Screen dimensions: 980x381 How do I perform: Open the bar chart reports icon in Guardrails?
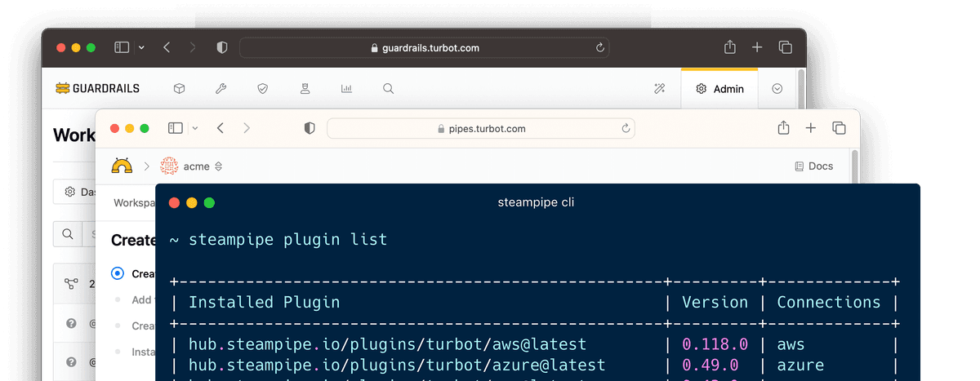pyautogui.click(x=346, y=88)
